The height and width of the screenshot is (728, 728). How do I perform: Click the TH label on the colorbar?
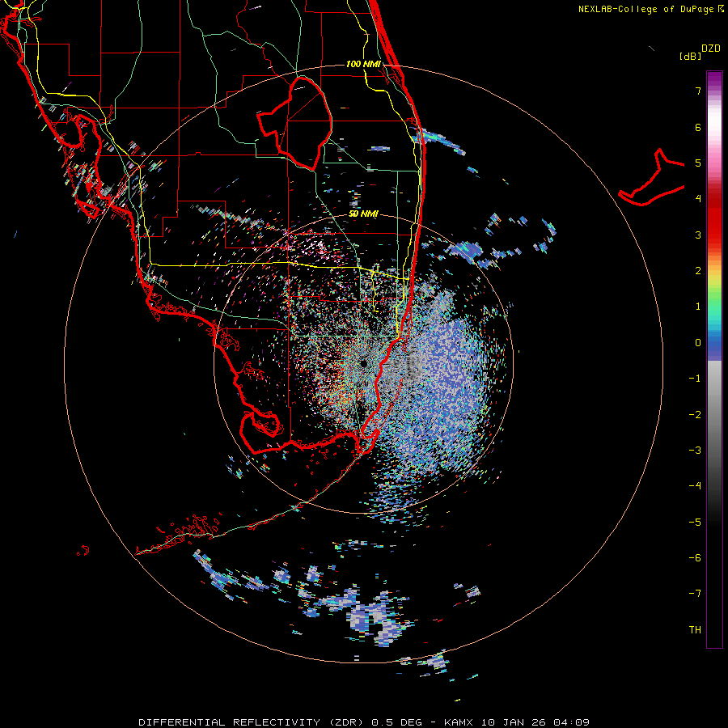[x=695, y=629]
